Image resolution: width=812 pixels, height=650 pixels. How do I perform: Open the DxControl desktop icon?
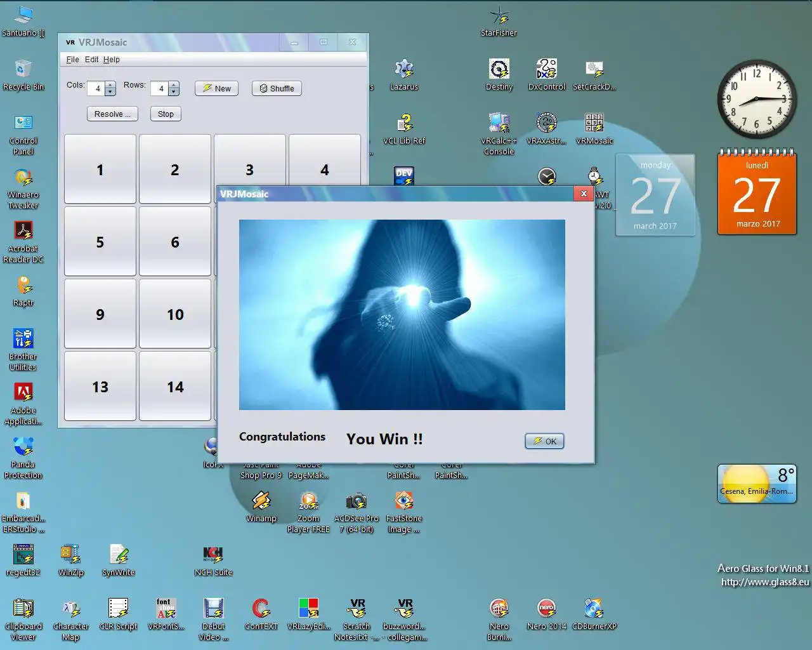547,75
